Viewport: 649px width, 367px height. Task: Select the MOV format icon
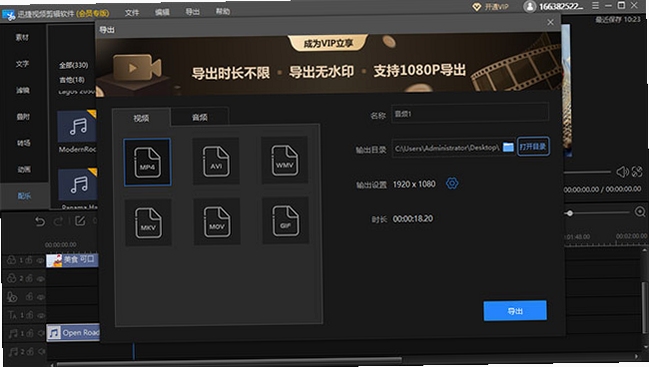(x=217, y=221)
